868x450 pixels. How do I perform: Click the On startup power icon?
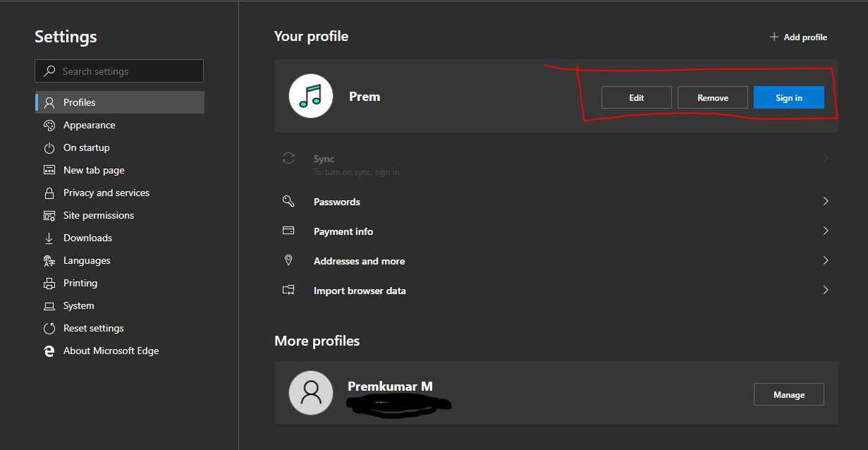pos(49,147)
